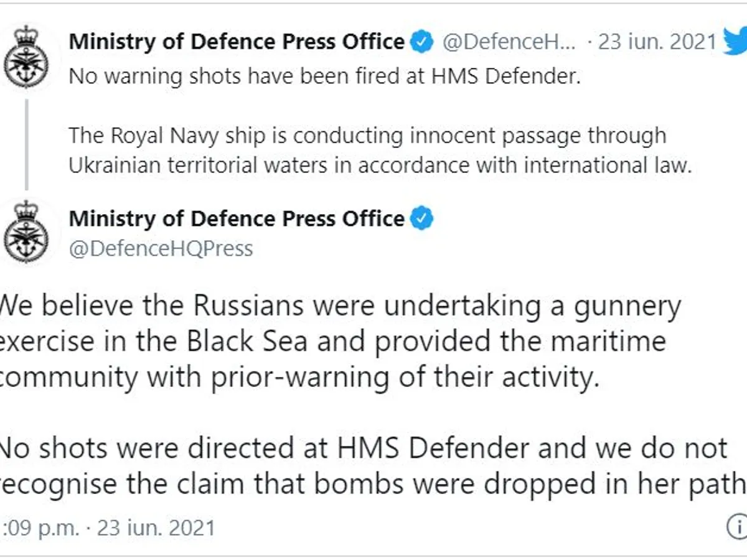
Task: Click the Twitter bird logo
Action: (735, 42)
